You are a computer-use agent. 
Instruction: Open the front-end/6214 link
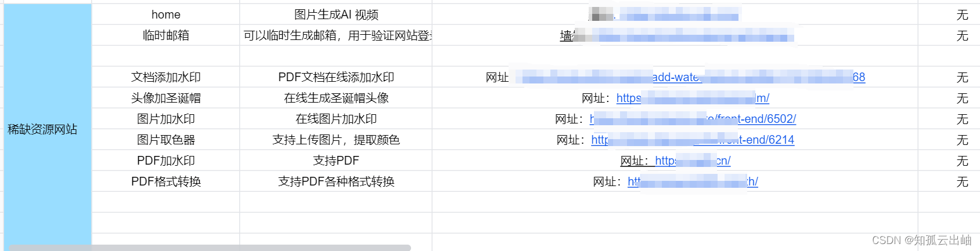(x=693, y=140)
